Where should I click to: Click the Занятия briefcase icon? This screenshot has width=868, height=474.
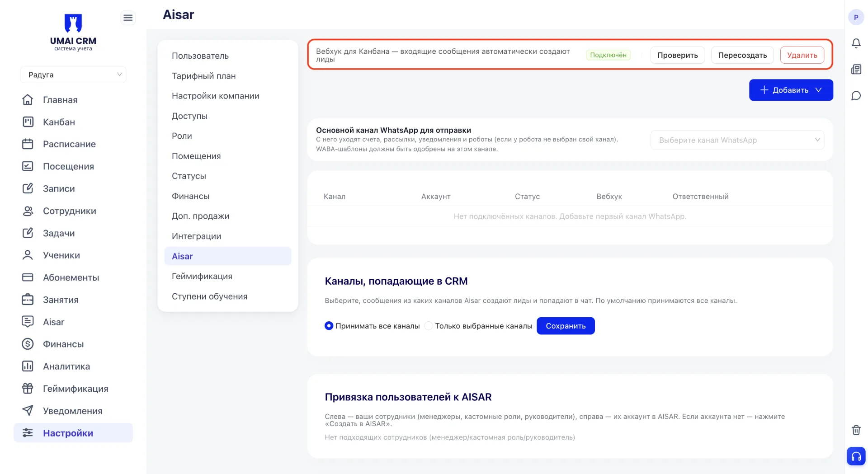[28, 299]
